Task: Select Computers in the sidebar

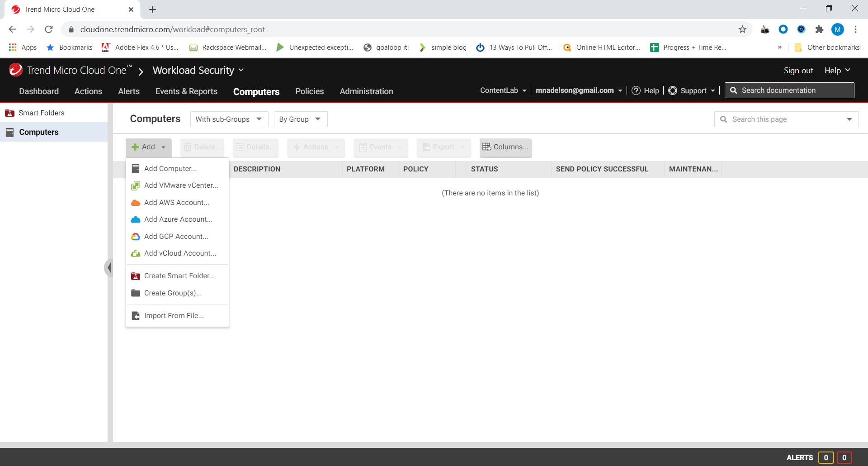Action: click(x=54, y=132)
